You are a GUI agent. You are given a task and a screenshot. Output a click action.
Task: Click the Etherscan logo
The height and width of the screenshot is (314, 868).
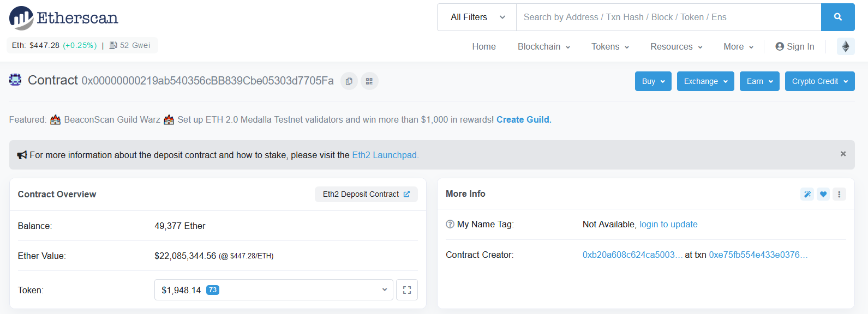[x=64, y=18]
